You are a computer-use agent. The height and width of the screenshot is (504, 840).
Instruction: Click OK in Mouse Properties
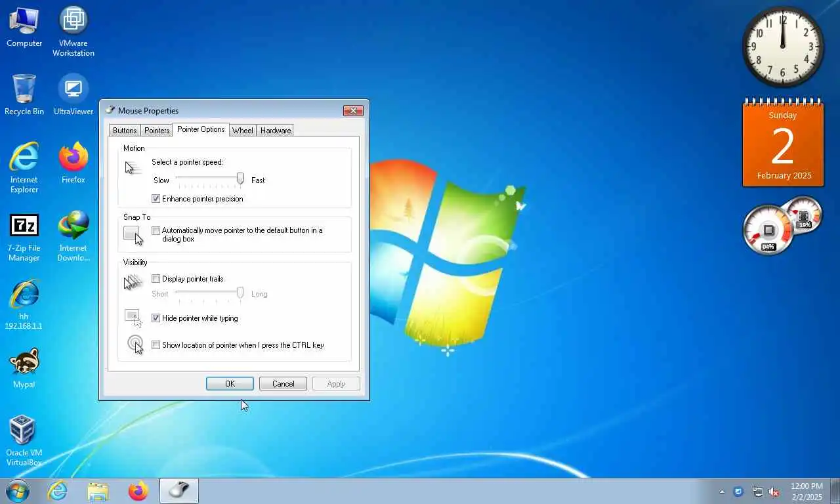(230, 384)
